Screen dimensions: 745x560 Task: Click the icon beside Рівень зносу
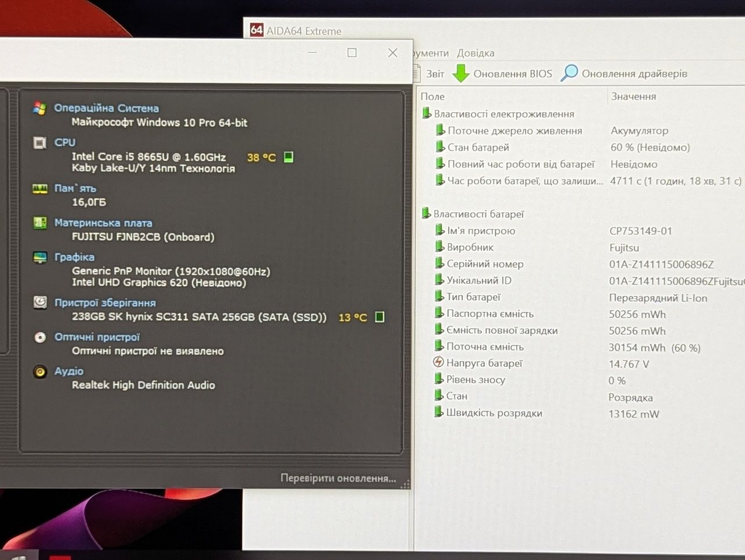pos(439,379)
